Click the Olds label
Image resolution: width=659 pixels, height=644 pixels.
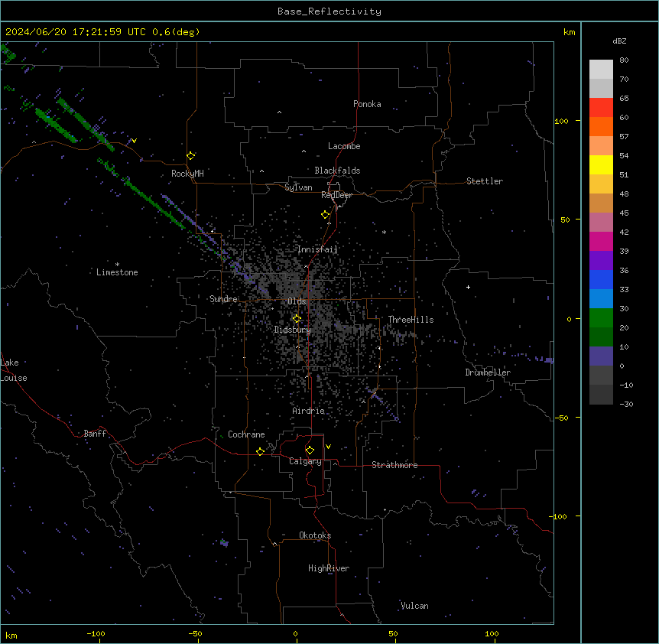click(x=297, y=301)
